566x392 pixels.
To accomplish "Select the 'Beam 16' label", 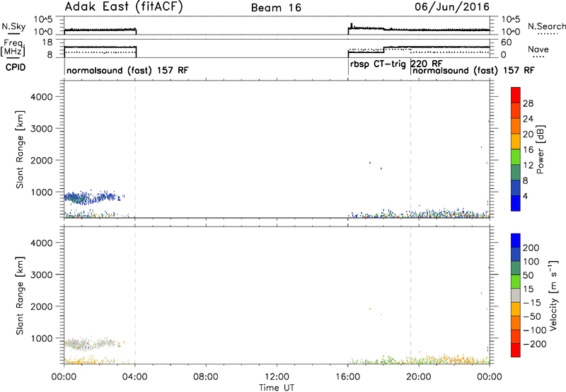I will (x=276, y=8).
